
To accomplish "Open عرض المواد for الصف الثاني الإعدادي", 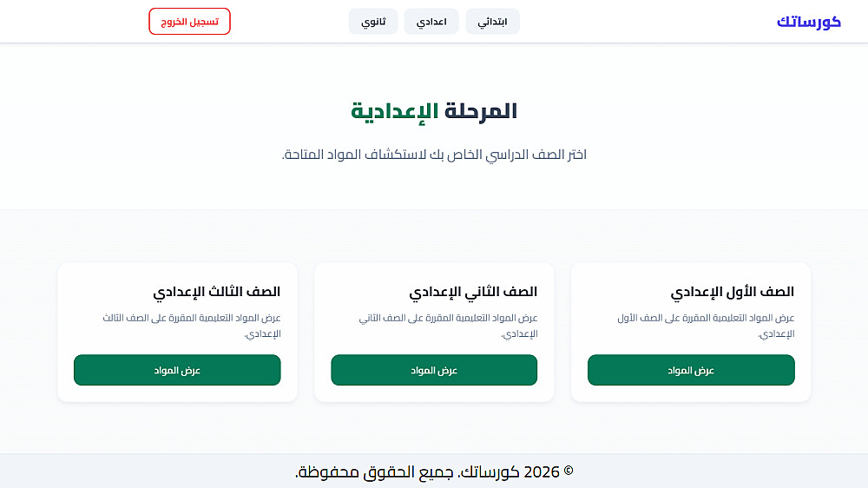I will tap(434, 370).
